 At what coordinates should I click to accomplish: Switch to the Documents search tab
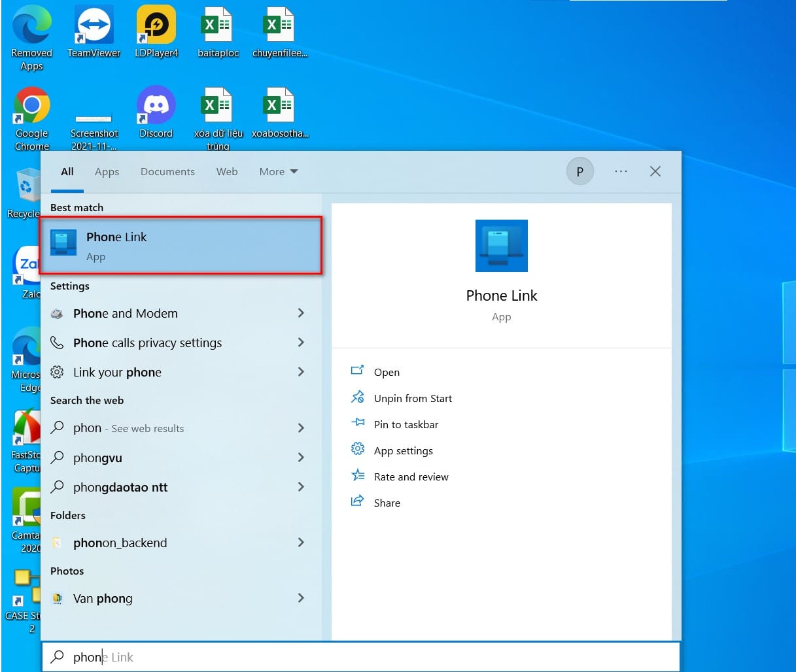pos(167,172)
